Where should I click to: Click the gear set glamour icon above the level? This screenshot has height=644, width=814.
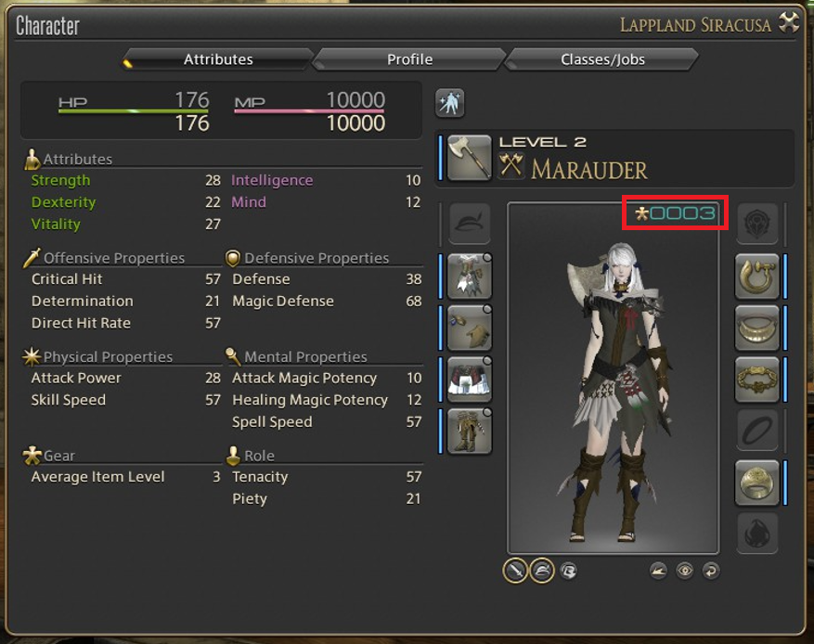click(449, 103)
